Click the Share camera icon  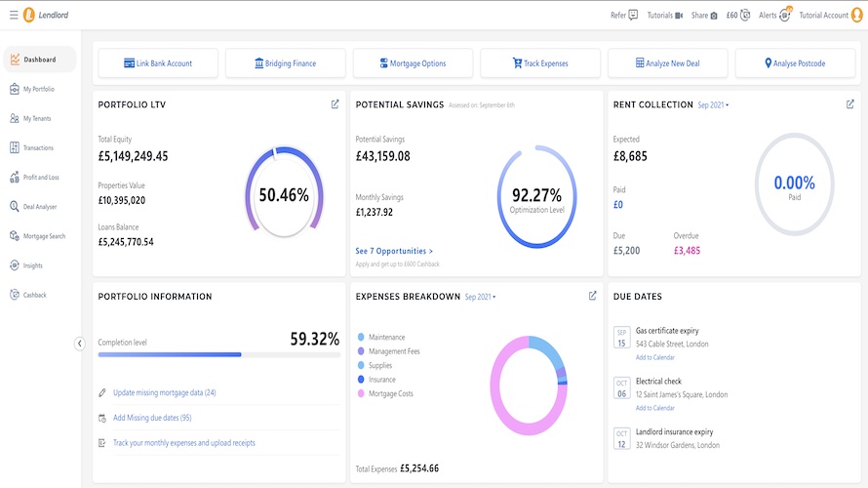(714, 15)
